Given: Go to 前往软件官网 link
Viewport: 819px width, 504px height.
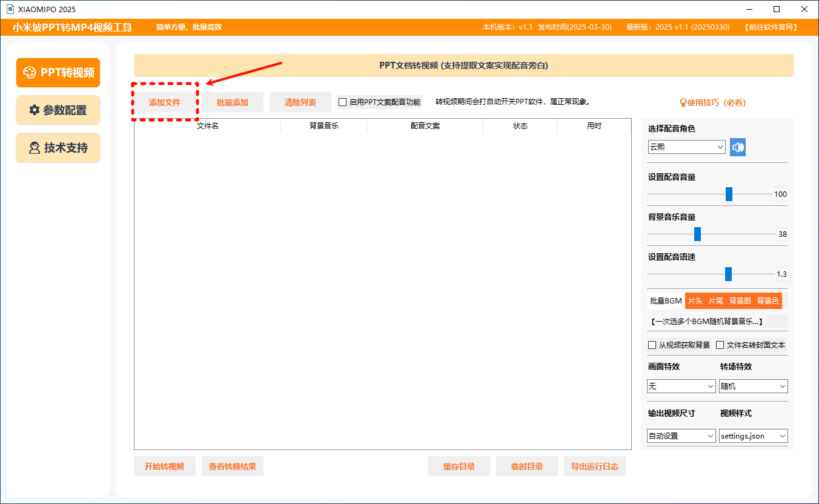Looking at the screenshot, I should point(771,27).
